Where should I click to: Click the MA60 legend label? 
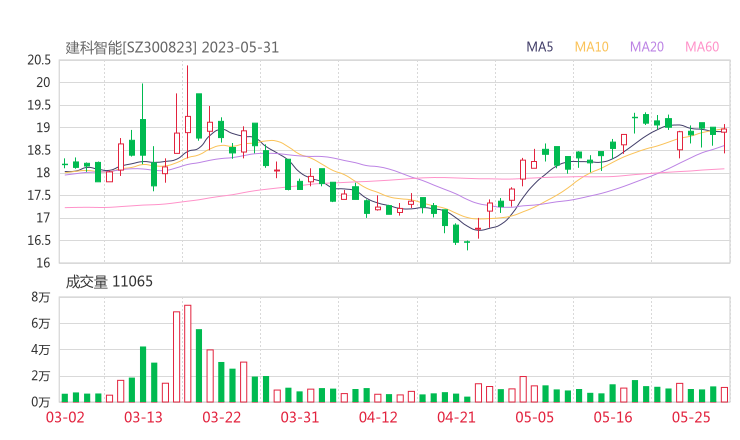[702, 47]
